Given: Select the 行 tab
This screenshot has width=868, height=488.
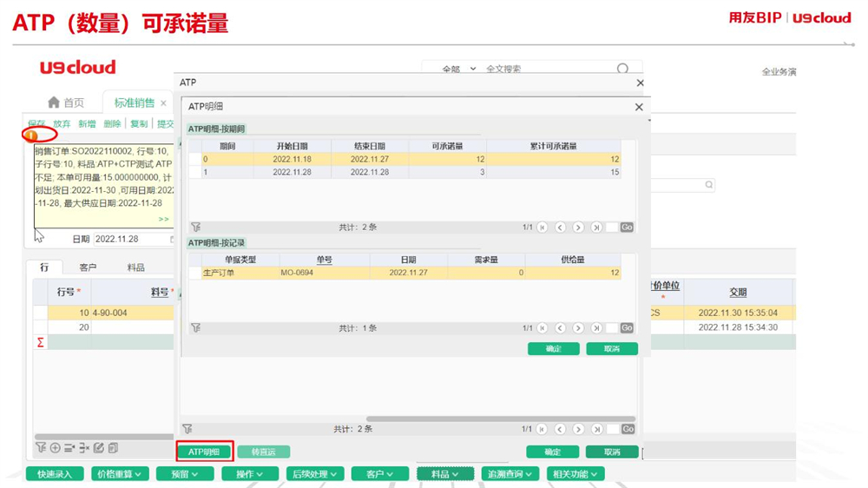Looking at the screenshot, I should 44,267.
